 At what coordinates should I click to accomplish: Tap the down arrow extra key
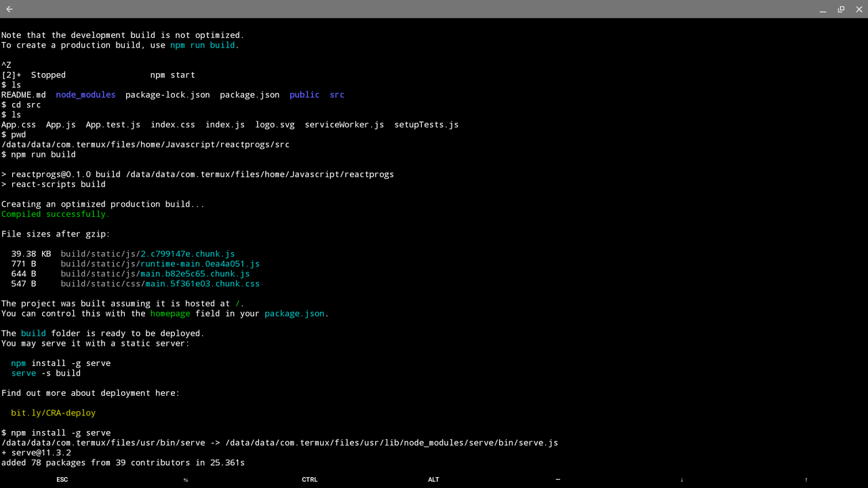[682, 479]
